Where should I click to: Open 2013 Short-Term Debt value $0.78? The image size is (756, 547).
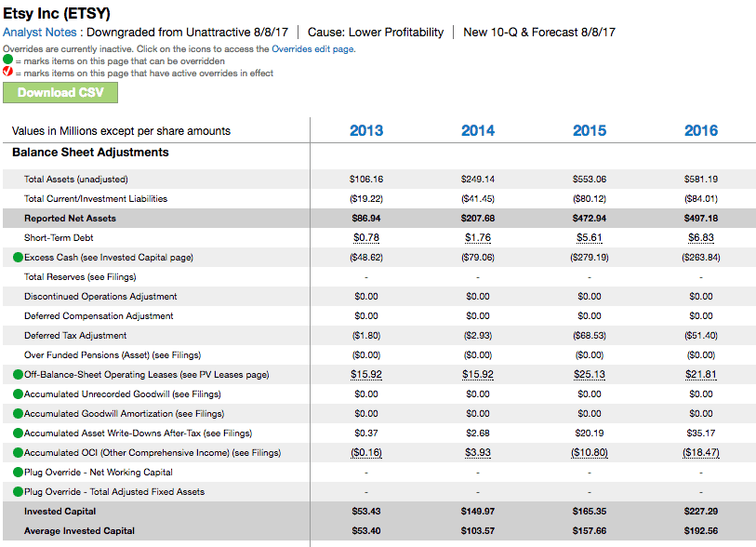click(x=366, y=238)
